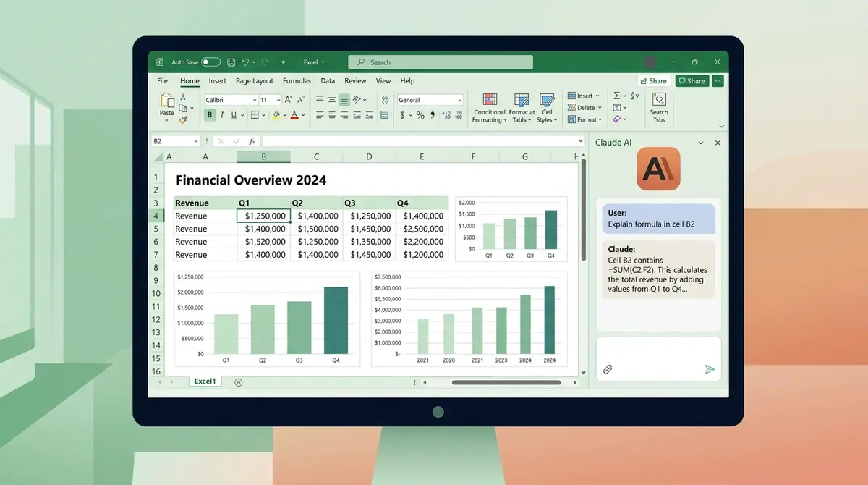This screenshot has height=485, width=868.
Task: Click the Save disk icon
Action: coord(231,62)
